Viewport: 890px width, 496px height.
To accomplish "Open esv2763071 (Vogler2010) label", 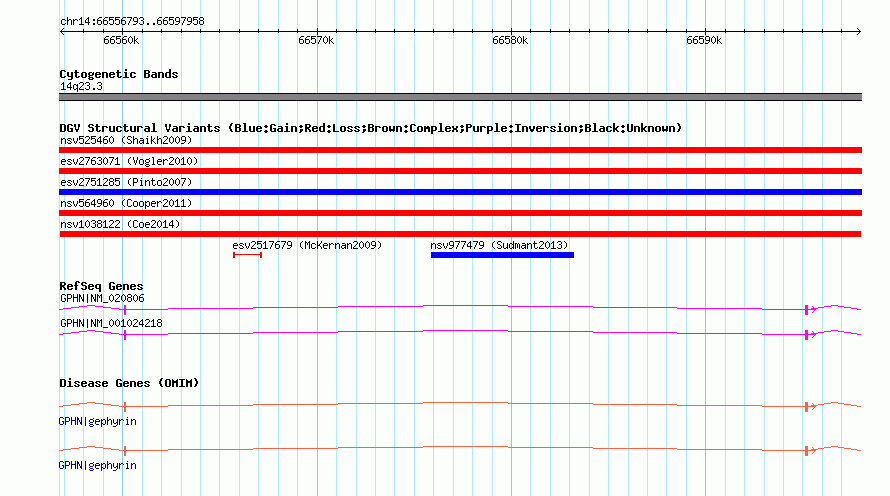I will tap(129, 161).
